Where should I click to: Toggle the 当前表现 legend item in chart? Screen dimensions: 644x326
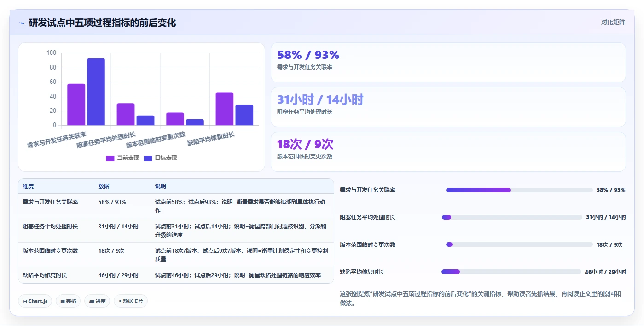point(122,158)
